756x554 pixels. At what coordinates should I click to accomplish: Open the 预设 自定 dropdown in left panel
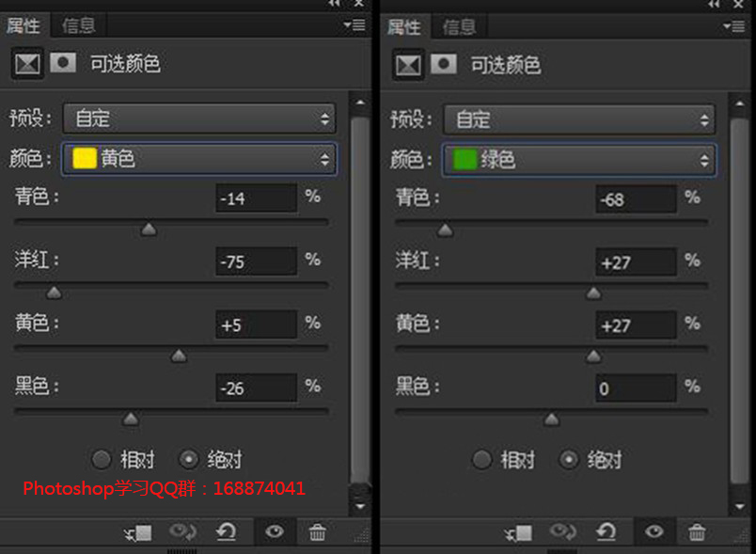click(x=199, y=119)
